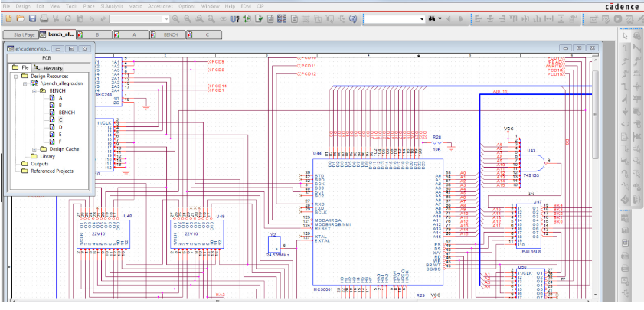This screenshot has height=310, width=644.
Task: Click the Distribute Horizontally toolbar icon
Action: (549, 19)
